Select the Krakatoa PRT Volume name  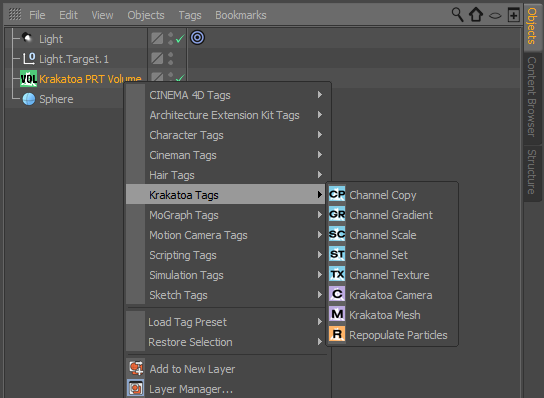point(90,79)
